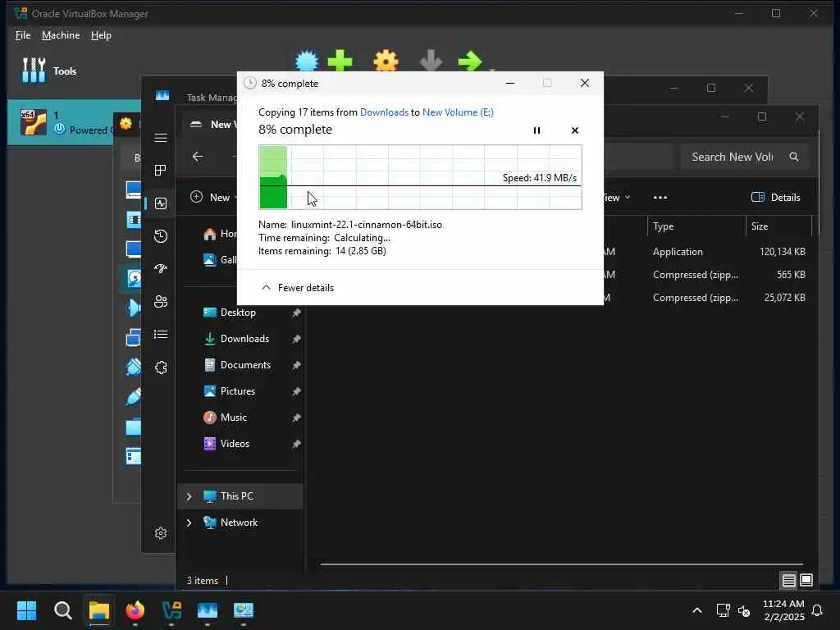840x630 pixels.
Task: Switch to large thumbnails view icon
Action: coord(806,580)
